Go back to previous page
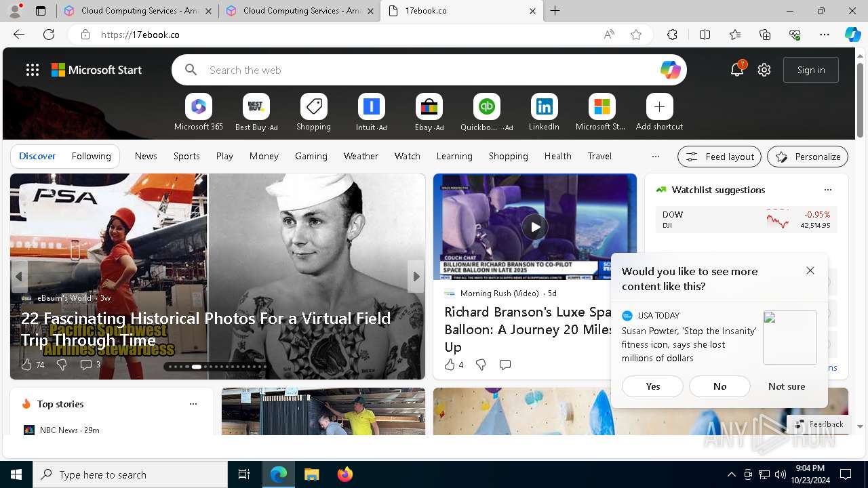The height and width of the screenshot is (488, 868). coord(19,35)
